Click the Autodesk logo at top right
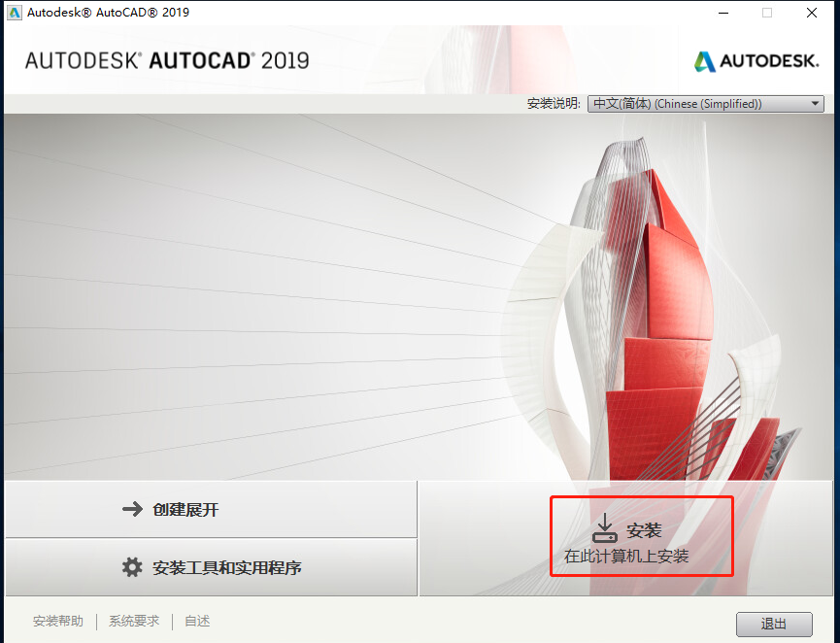840x643 pixels. coord(756,61)
